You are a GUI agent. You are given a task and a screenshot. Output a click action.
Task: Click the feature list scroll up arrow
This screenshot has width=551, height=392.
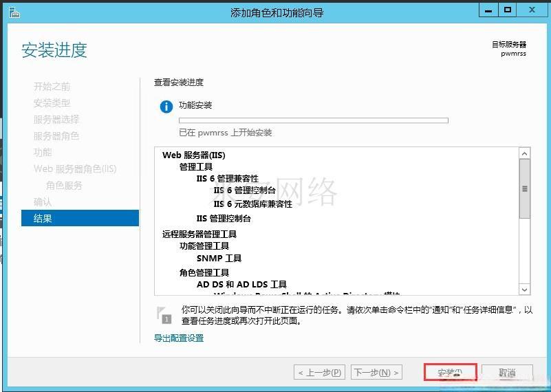point(525,153)
